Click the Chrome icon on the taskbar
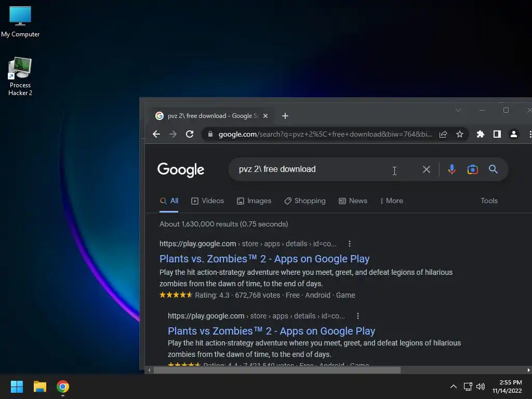 pyautogui.click(x=63, y=387)
